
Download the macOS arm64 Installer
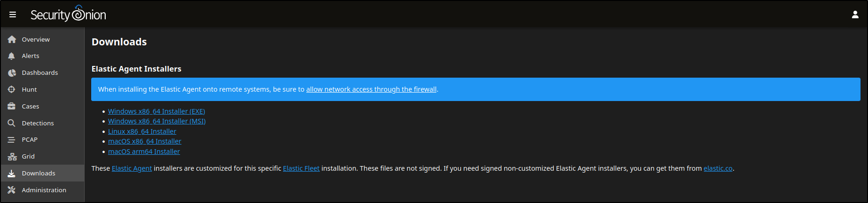click(x=144, y=152)
